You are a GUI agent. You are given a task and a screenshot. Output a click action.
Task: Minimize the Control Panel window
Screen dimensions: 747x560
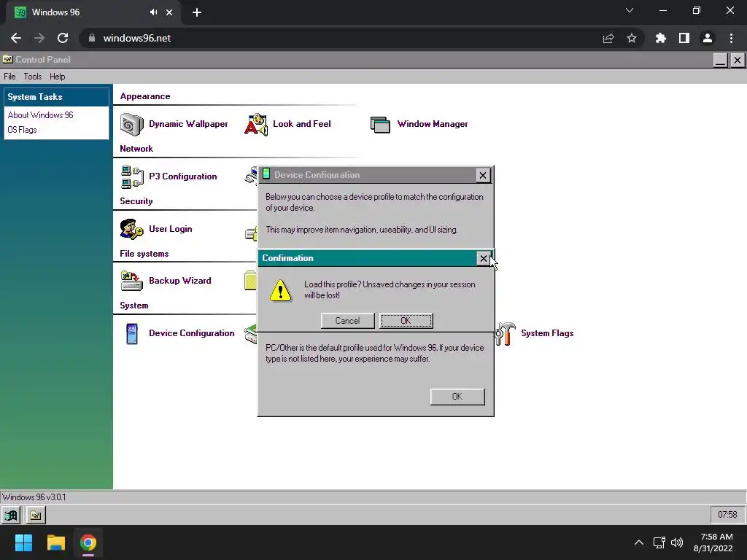720,60
